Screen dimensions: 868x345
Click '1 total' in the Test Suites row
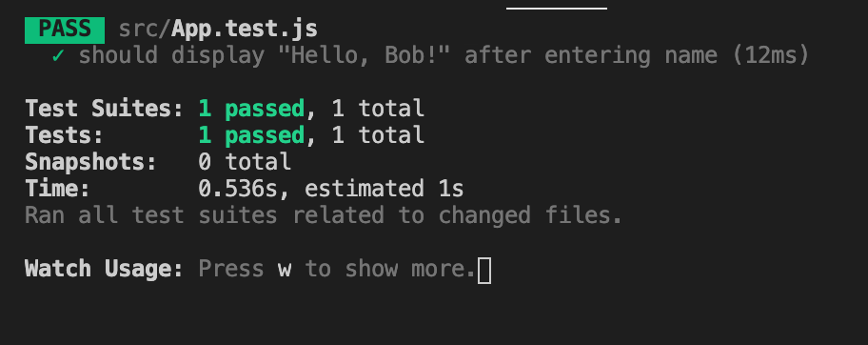(x=378, y=108)
